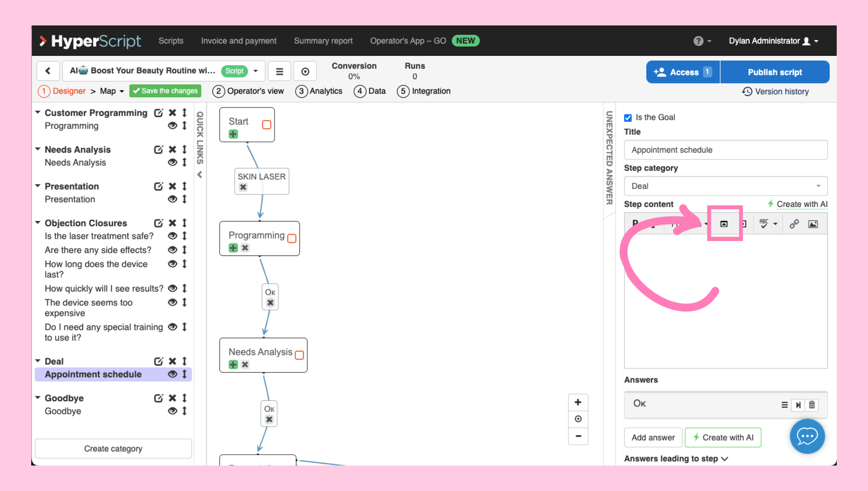Click the insert link icon in editor toolbar
The image size is (868, 491).
[794, 224]
